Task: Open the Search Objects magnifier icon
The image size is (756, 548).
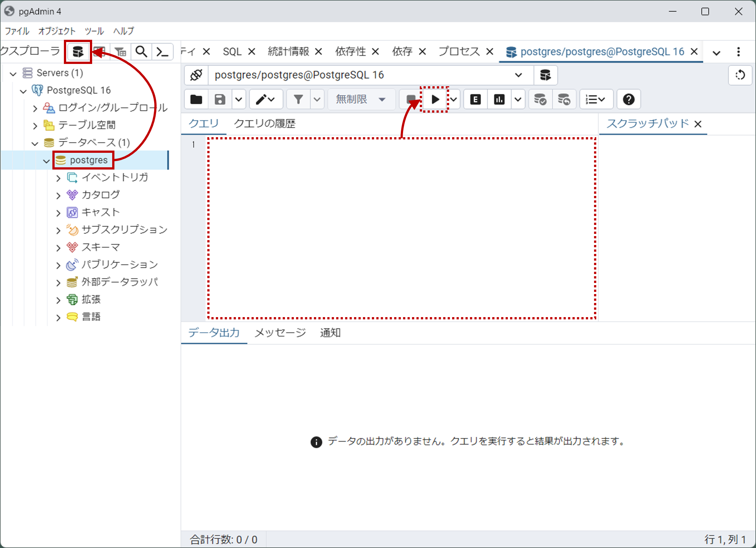Action: 141,52
